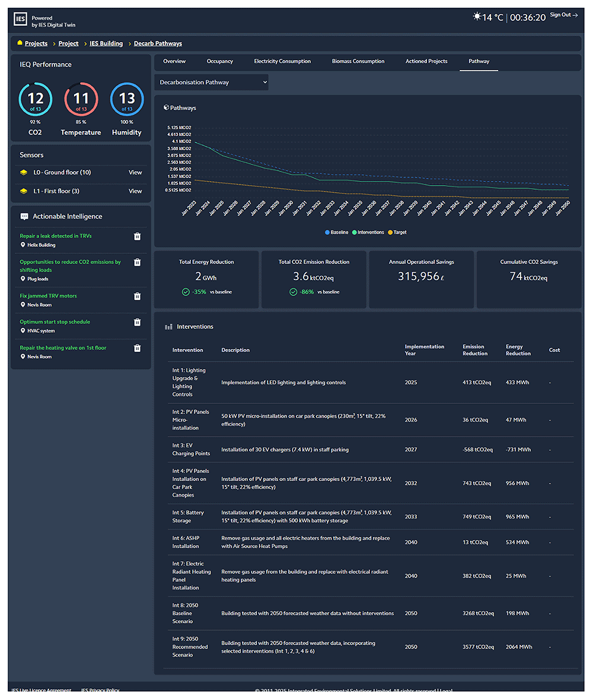The width and height of the screenshot is (593, 700).
Task: Delete the 'Repair a leak detected in TRVs' item
Action: (x=138, y=237)
